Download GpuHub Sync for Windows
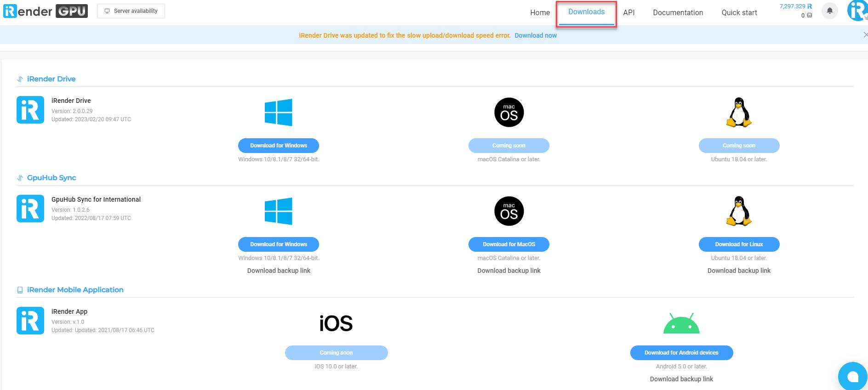The width and height of the screenshot is (868, 390). (279, 244)
